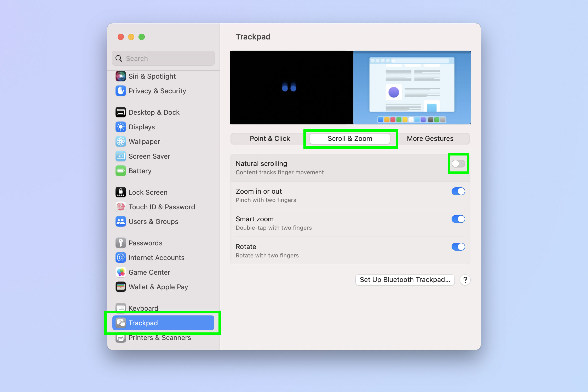Toggle Smart zoom off
The height and width of the screenshot is (392, 588).
[x=458, y=219]
